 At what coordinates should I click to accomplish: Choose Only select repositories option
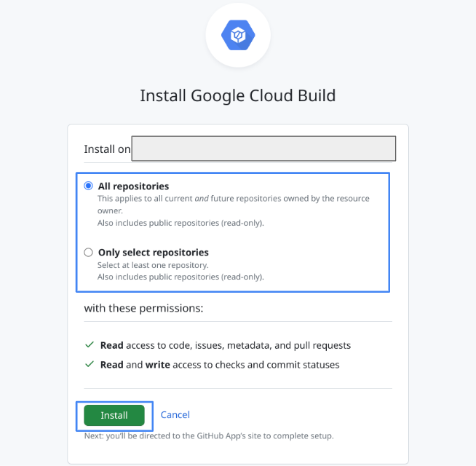(88, 253)
